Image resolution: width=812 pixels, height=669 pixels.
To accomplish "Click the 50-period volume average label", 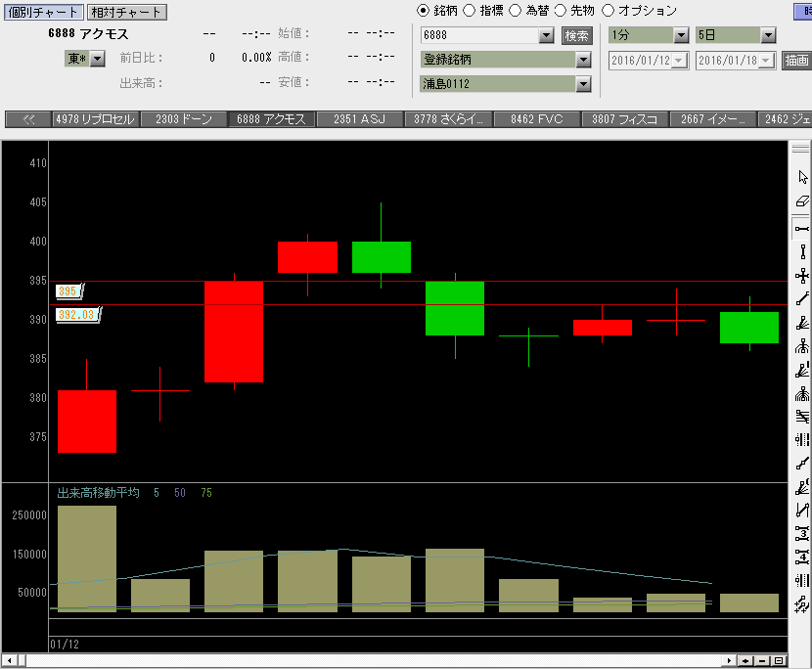I will click(x=180, y=492).
